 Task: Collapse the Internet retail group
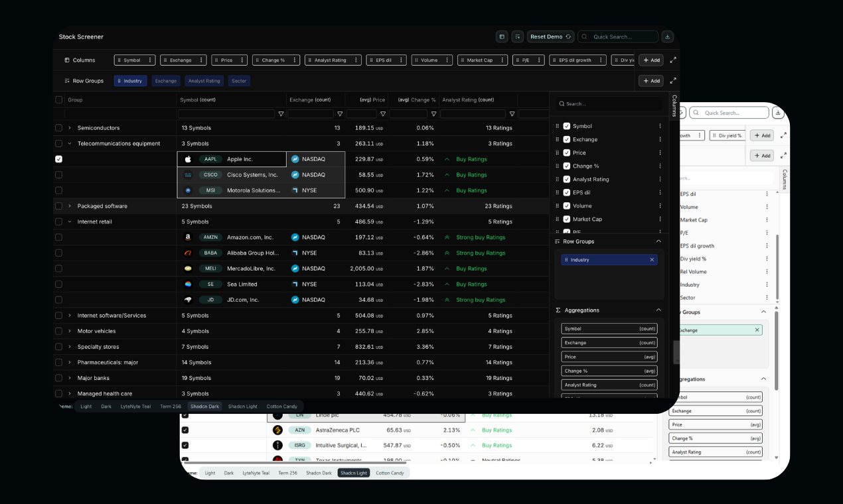click(70, 221)
